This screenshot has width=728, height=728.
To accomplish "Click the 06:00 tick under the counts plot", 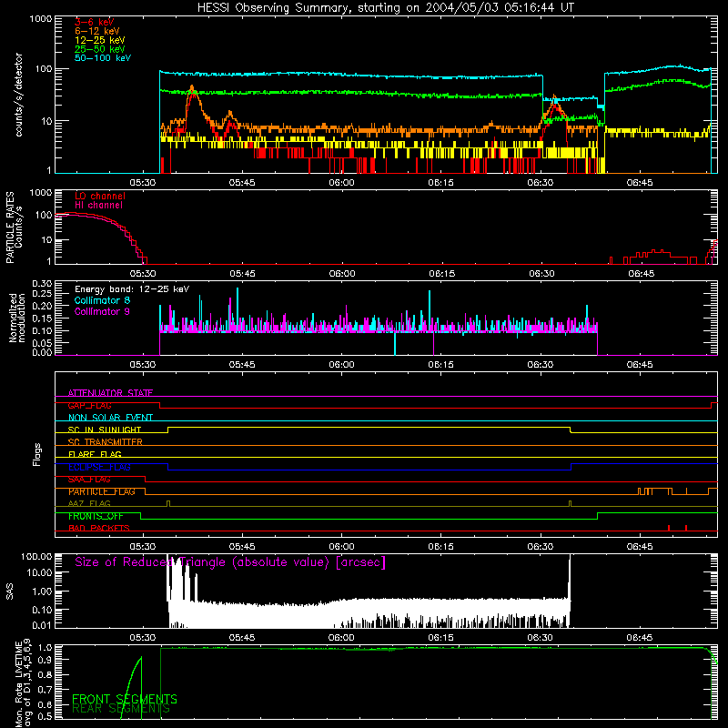I will (341, 183).
